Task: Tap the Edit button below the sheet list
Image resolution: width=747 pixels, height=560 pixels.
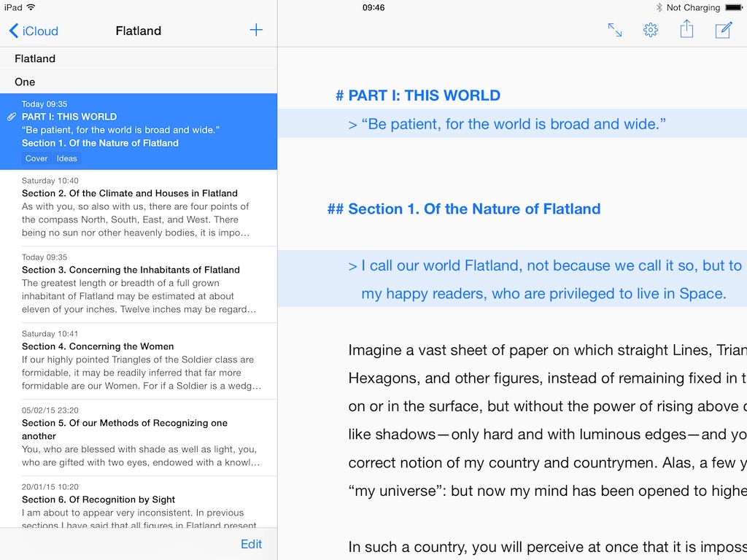Action: 251,544
